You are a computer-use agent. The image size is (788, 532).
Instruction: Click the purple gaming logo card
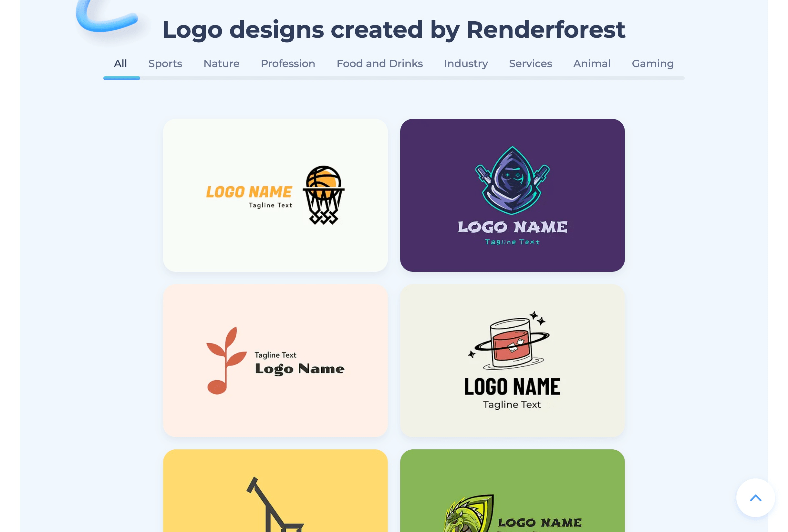(x=513, y=195)
